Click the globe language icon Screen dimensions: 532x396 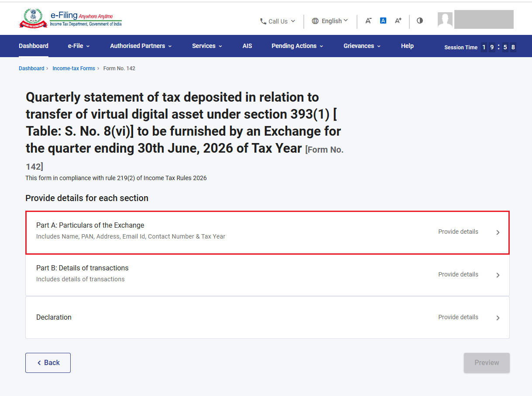(315, 21)
